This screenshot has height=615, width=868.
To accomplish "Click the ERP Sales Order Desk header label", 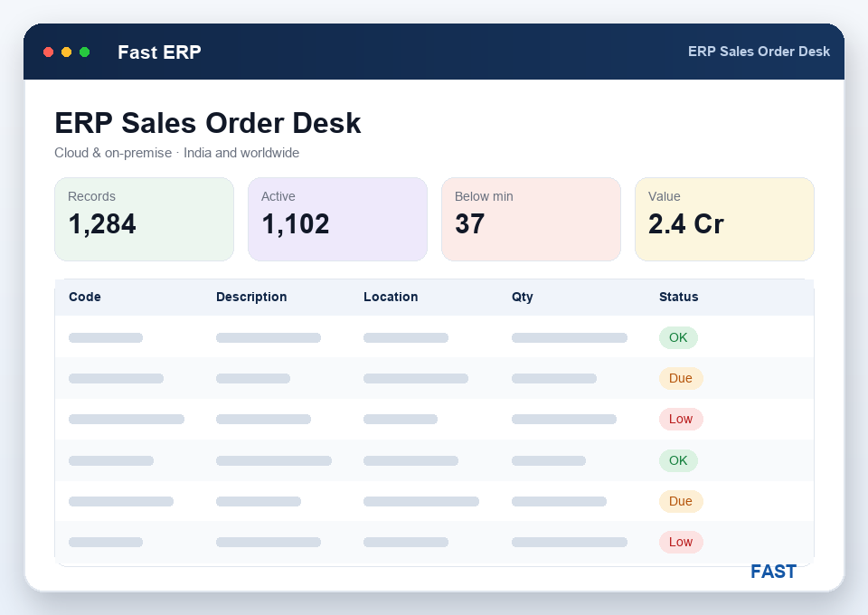I will (x=759, y=52).
